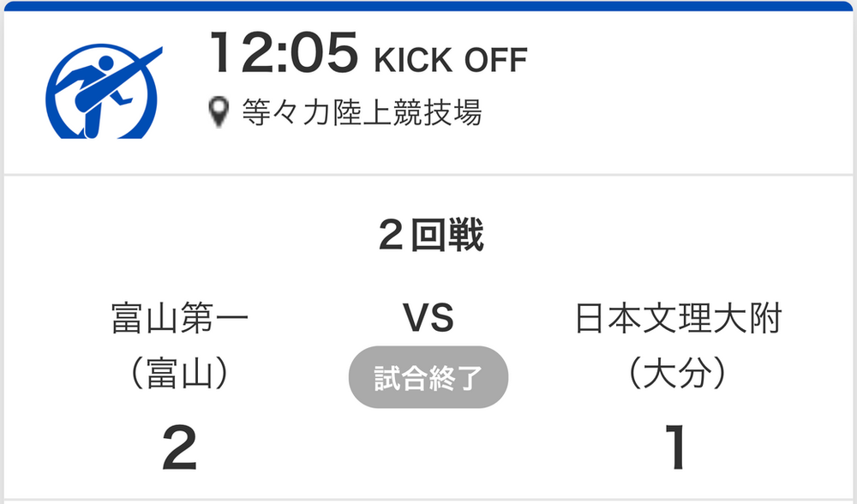This screenshot has height=504, width=857.
Task: Open details under the VS label
Action: 428,317
